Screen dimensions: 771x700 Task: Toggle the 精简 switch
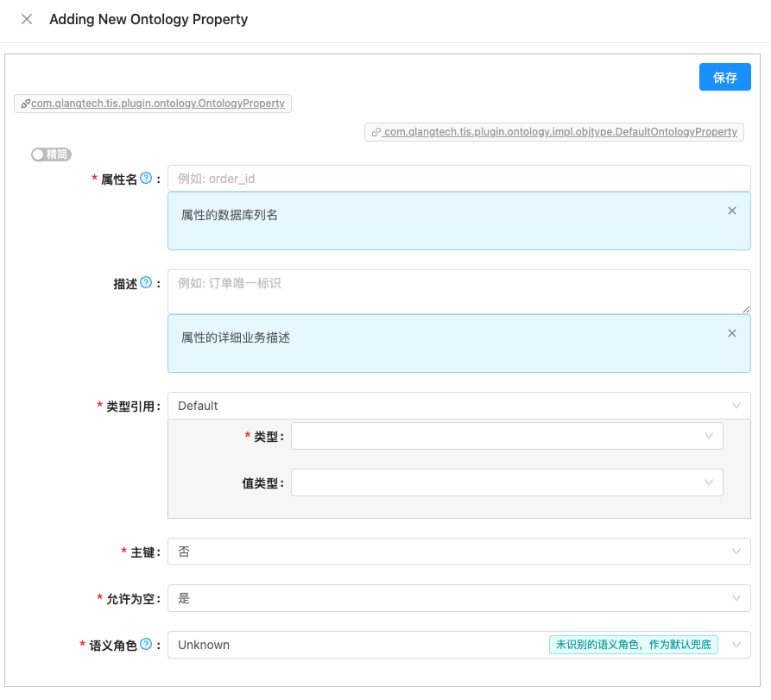[x=51, y=155]
